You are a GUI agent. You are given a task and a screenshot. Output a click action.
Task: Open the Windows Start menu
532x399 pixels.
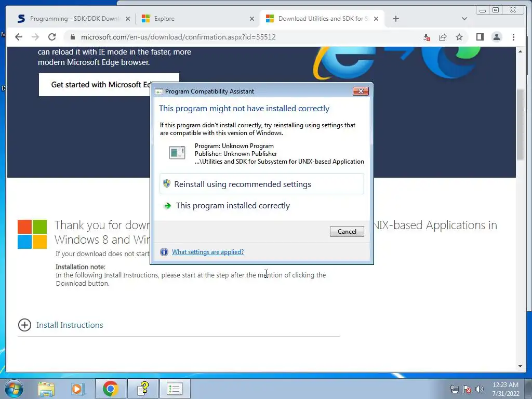(x=14, y=389)
